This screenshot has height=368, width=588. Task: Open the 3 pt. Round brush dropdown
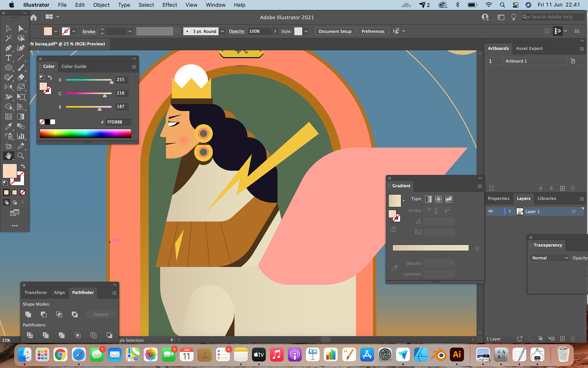pos(223,31)
